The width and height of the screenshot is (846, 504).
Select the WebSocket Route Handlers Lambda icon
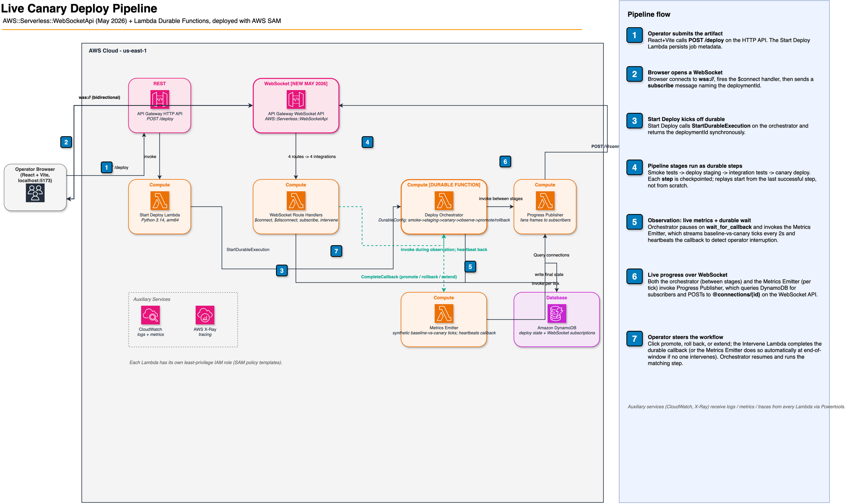296,201
